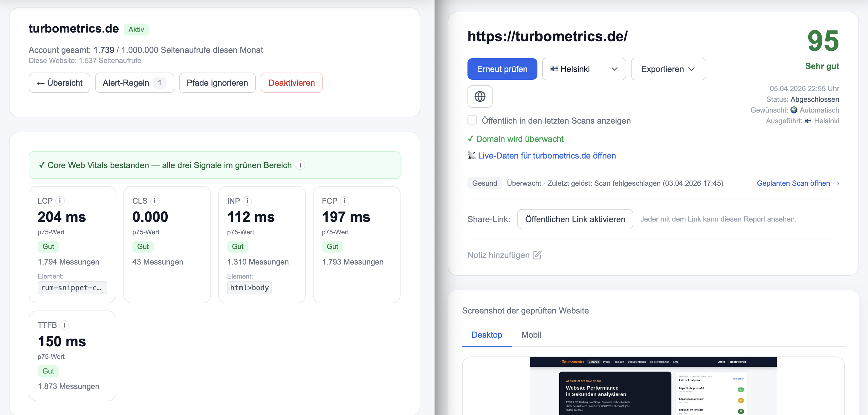Activate the public share link
This screenshot has width=868, height=415.
[x=575, y=219]
